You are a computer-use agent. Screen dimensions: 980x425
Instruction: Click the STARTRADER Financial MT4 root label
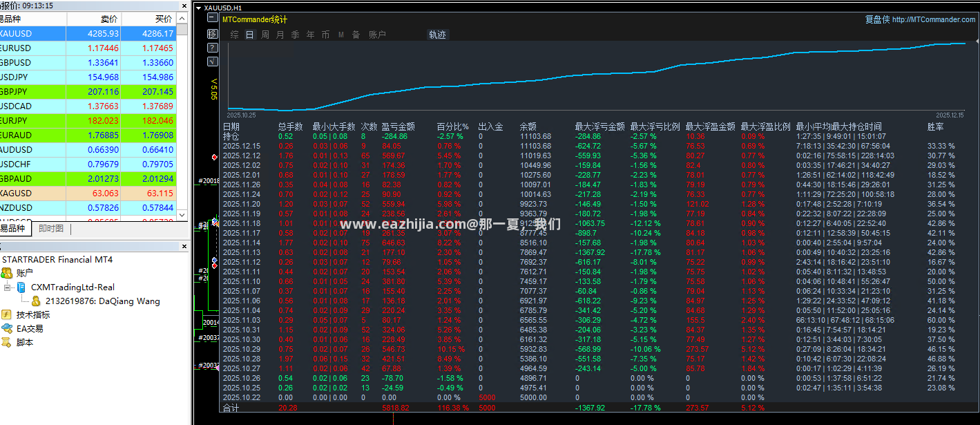57,259
